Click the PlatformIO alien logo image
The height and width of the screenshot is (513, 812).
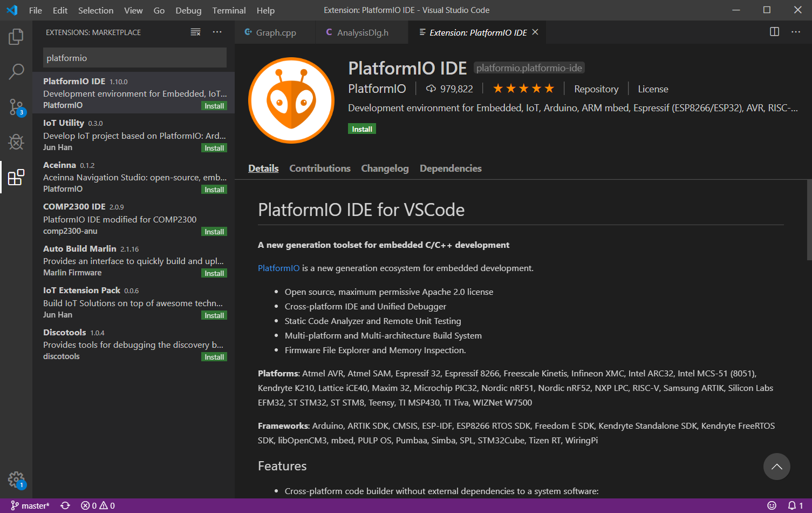point(291,100)
